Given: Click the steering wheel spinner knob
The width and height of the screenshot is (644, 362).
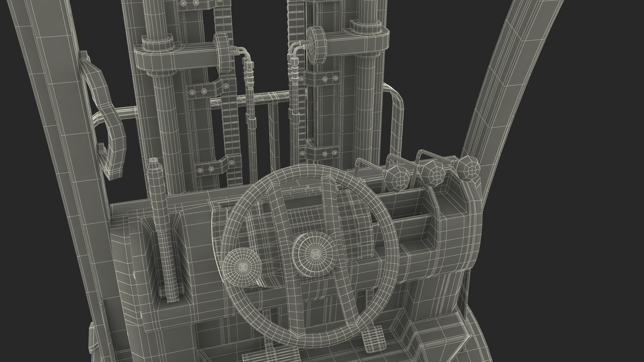Looking at the screenshot, I should tap(242, 267).
